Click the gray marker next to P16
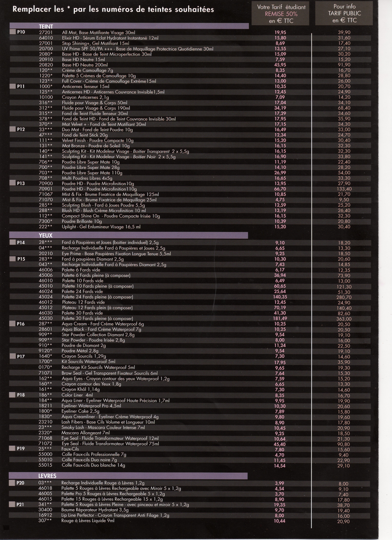The height and width of the screenshot is (540, 392). point(12,324)
